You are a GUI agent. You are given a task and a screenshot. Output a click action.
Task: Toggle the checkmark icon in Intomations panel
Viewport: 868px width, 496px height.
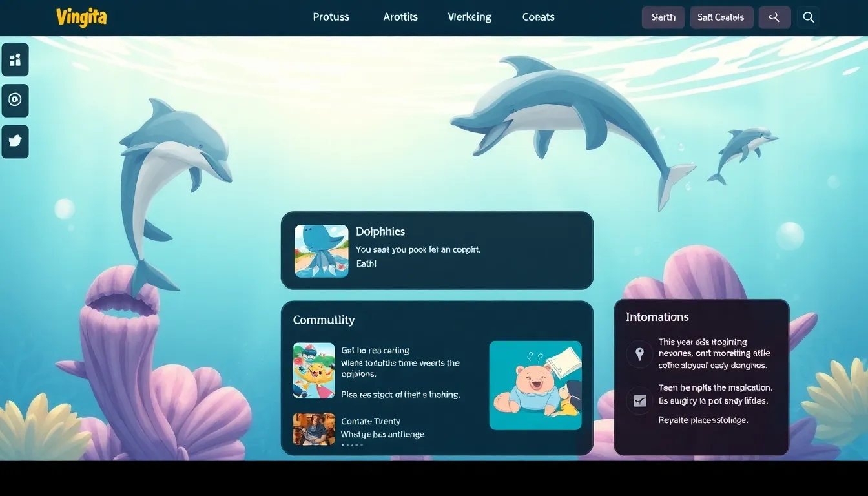click(x=639, y=401)
